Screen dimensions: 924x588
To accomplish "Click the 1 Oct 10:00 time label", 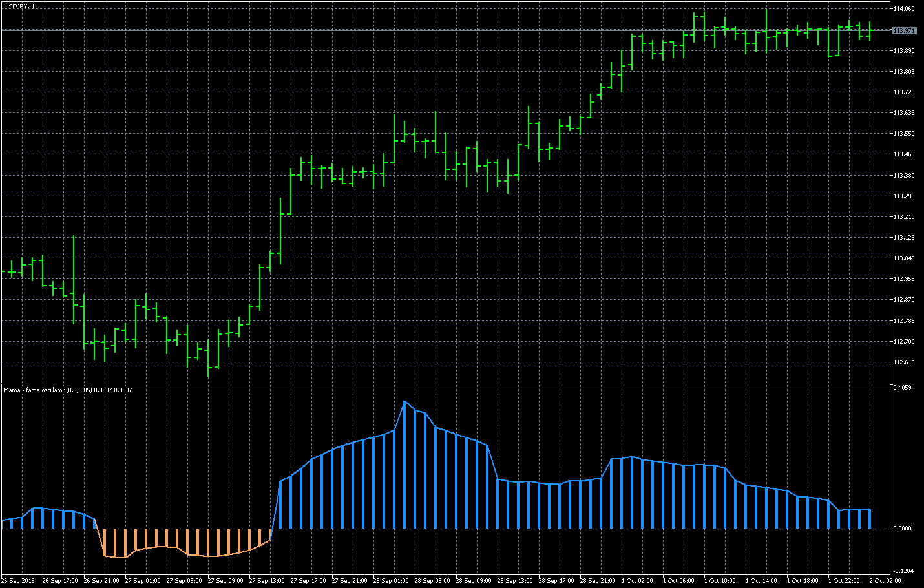I will (720, 581).
